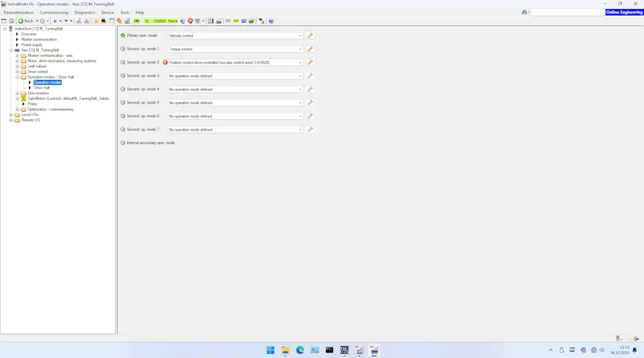Select the Second. op. mode 1 indicator
Viewport: 644px width, 358px height.
coord(123,49)
